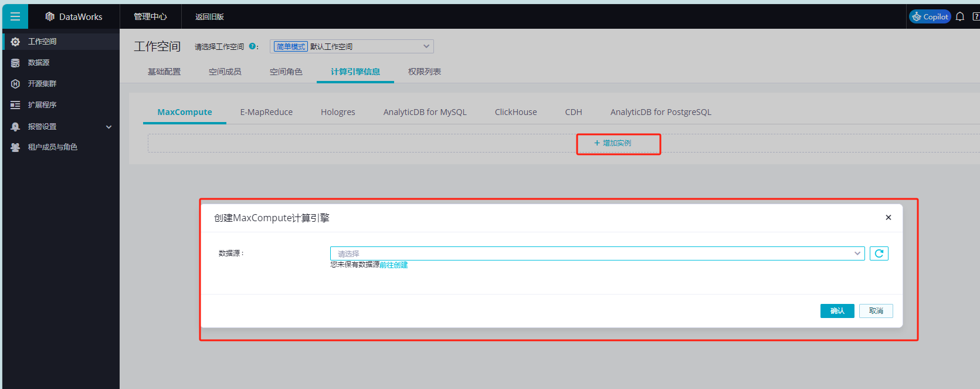Click the help tooltip icon beside 请选择工作空间
The image size is (980, 389).
point(252,46)
